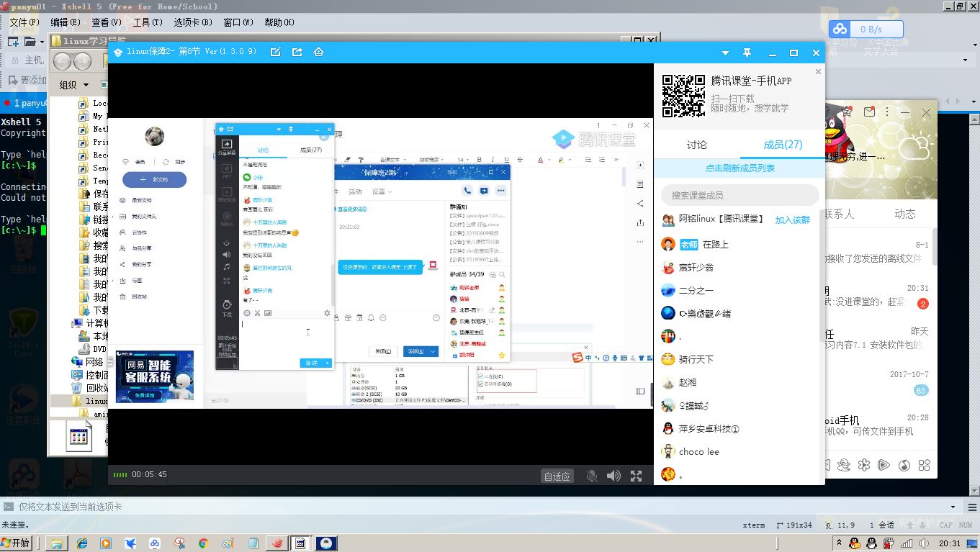Viewport: 980px width, 552px height.
Task: Click the home icon in classroom title bar
Action: tap(318, 53)
